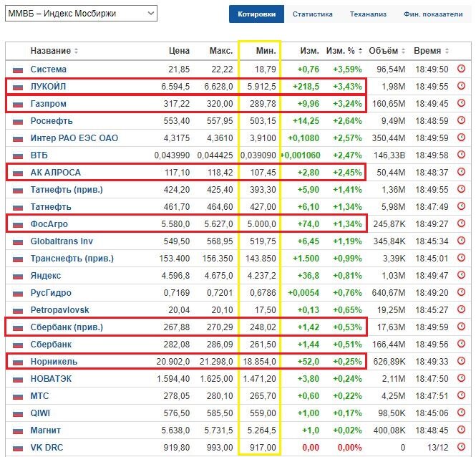Click the clock icon in Petropavlovsk row
The width and height of the screenshot is (476, 457).
(461, 309)
